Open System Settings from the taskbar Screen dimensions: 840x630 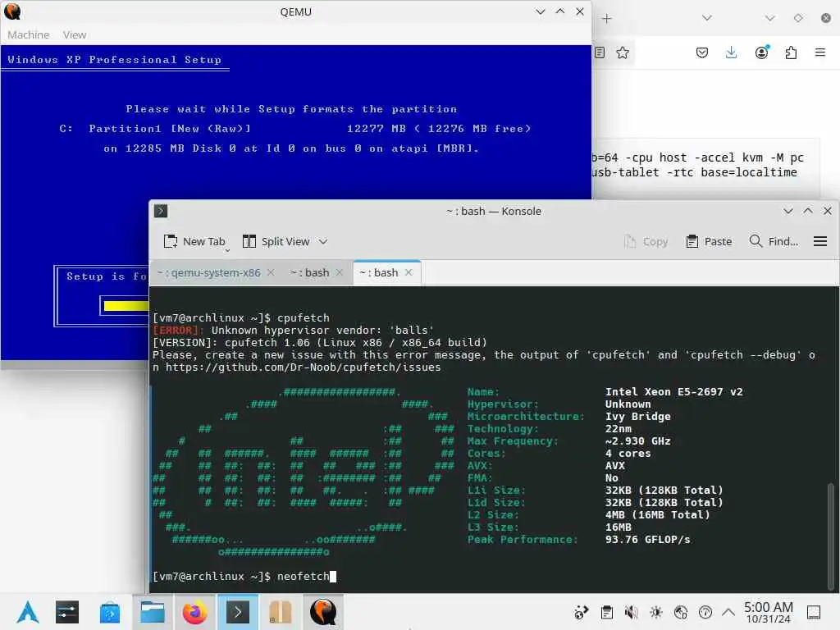(x=67, y=612)
